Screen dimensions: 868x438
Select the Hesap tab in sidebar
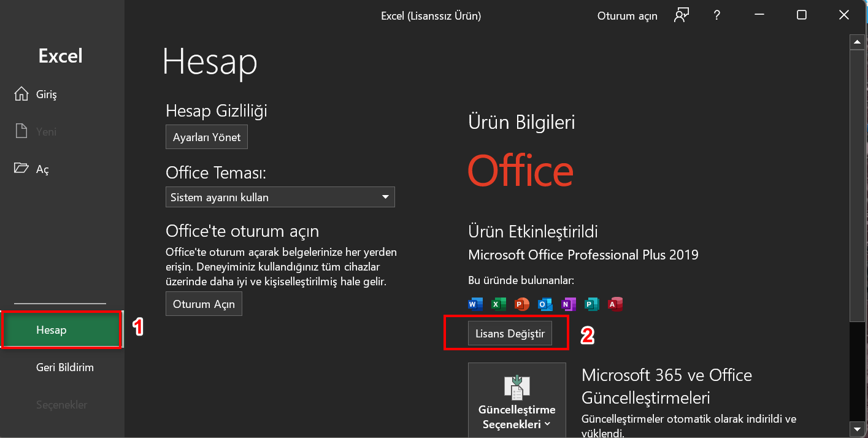pyautogui.click(x=61, y=330)
